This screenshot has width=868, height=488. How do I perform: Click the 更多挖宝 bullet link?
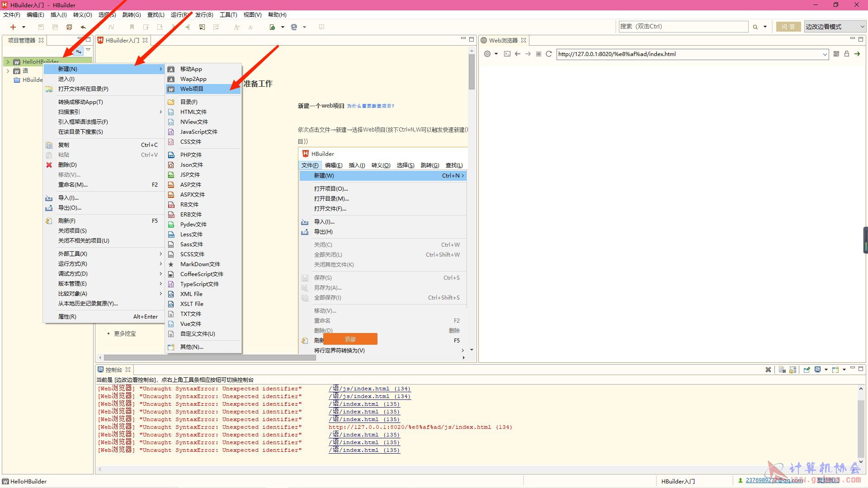pos(125,334)
